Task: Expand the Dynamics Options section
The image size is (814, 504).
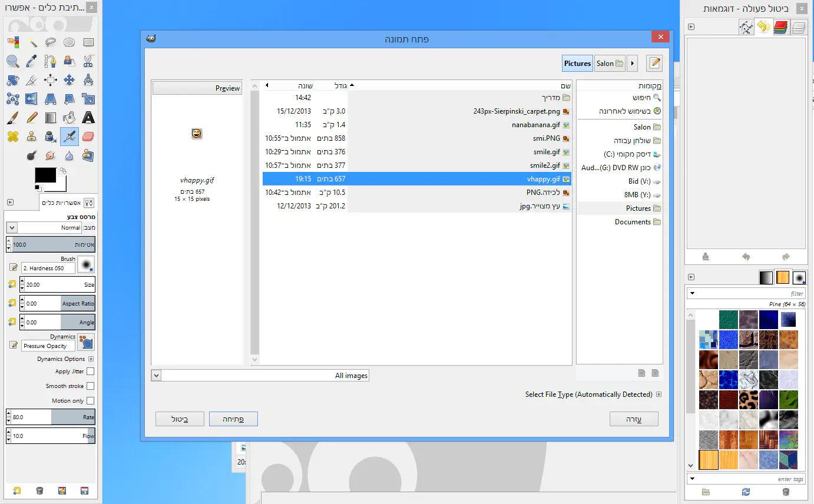Action: 91,359
